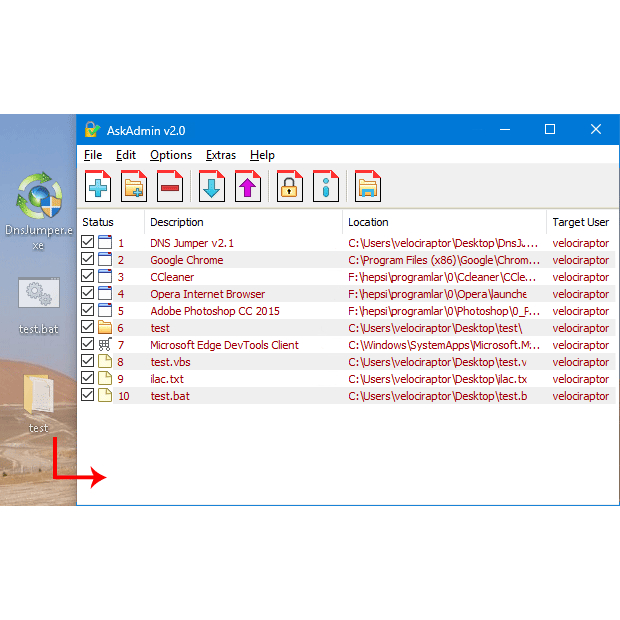
Task: Select Adobe Photoshop CC 2015 description
Action: [215, 311]
